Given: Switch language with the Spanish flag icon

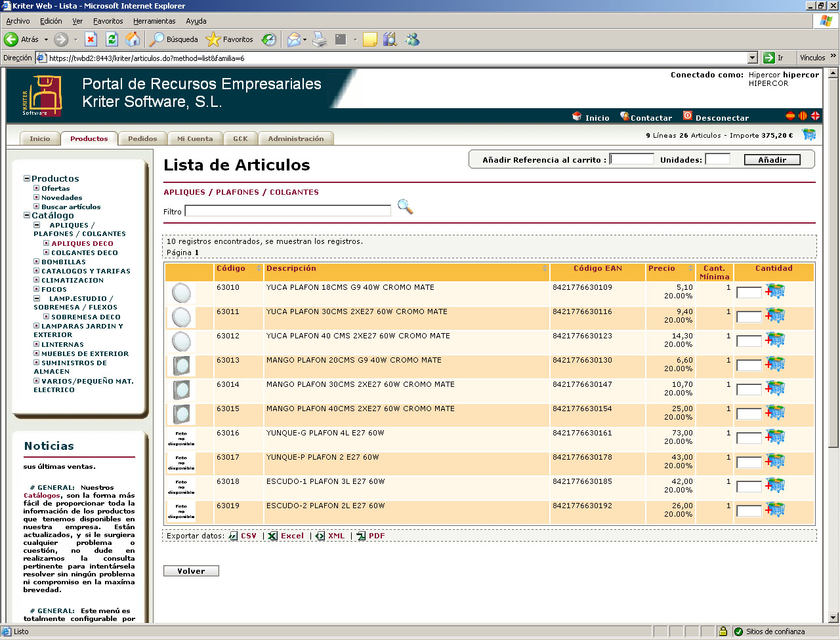Looking at the screenshot, I should (x=791, y=115).
